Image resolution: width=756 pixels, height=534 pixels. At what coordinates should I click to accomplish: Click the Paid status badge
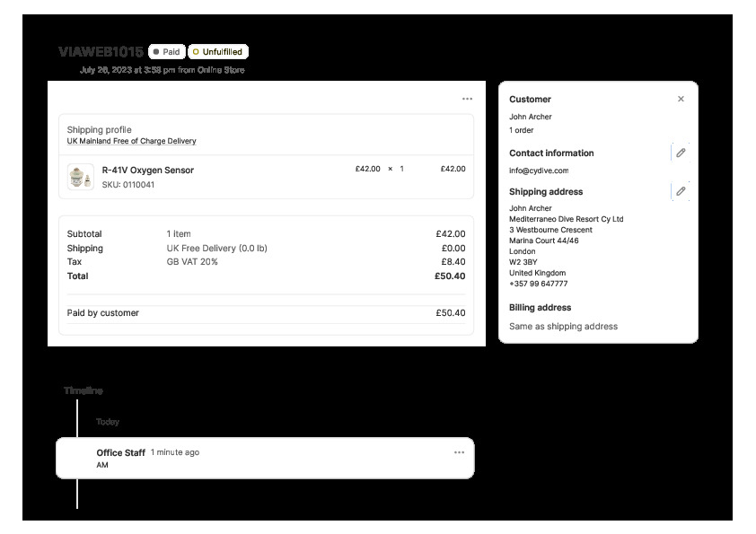pyautogui.click(x=167, y=52)
